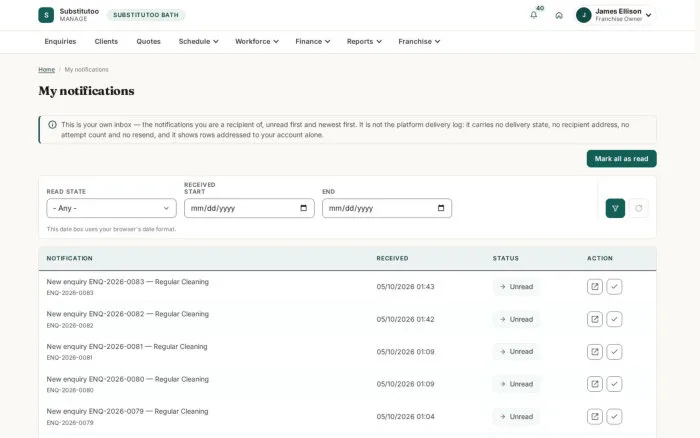Click James Ellison avatar circle
700x438 pixels.
583,15
